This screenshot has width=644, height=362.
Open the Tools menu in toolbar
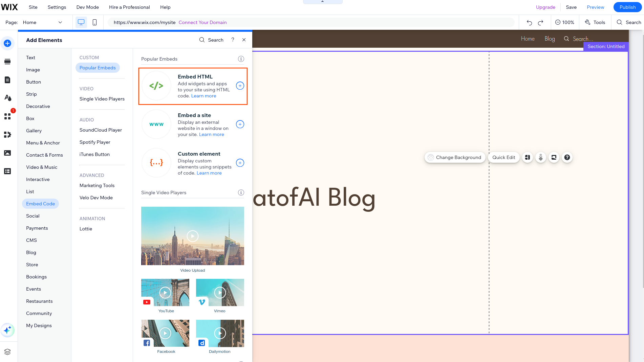[x=595, y=22]
